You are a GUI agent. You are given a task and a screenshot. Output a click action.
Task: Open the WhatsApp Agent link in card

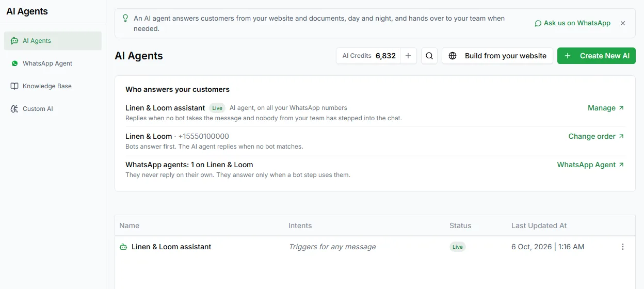(590, 165)
